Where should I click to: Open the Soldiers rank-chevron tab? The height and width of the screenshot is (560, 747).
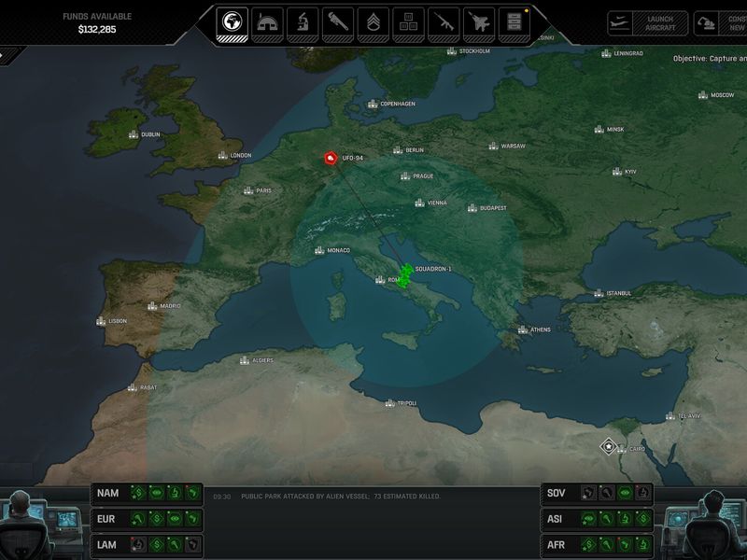373,23
